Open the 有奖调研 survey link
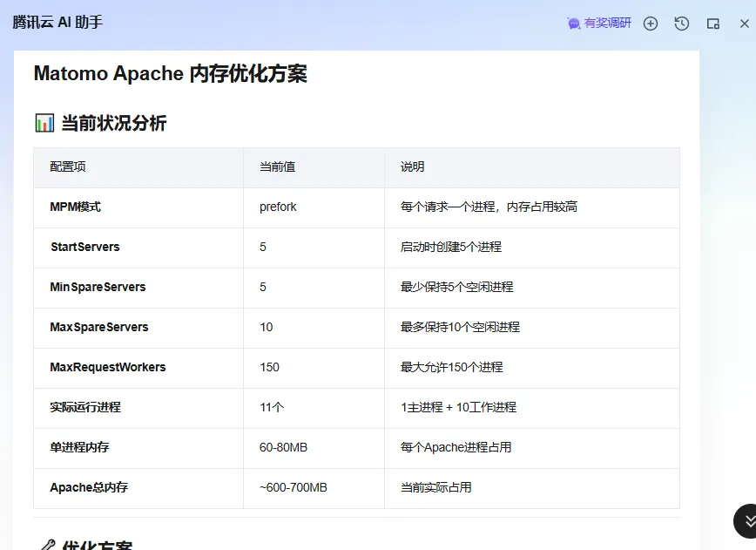 click(x=599, y=24)
